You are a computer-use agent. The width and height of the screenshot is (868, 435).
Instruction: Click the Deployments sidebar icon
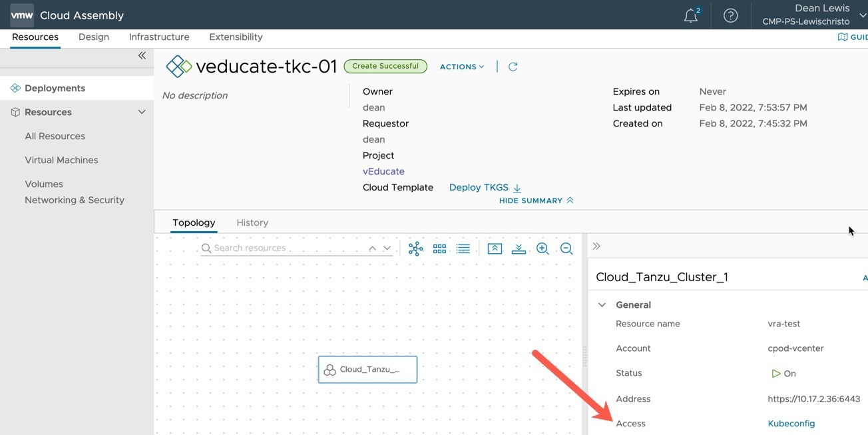(15, 88)
